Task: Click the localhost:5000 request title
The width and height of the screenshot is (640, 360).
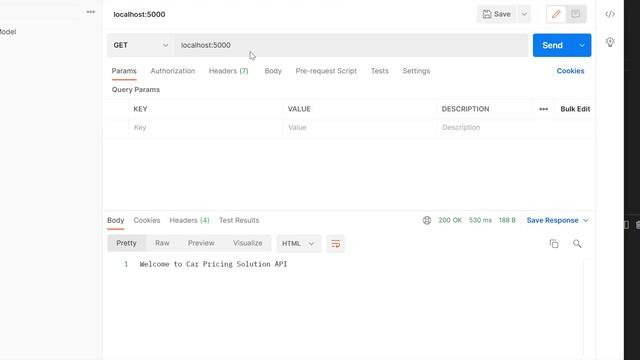Action: [x=139, y=14]
